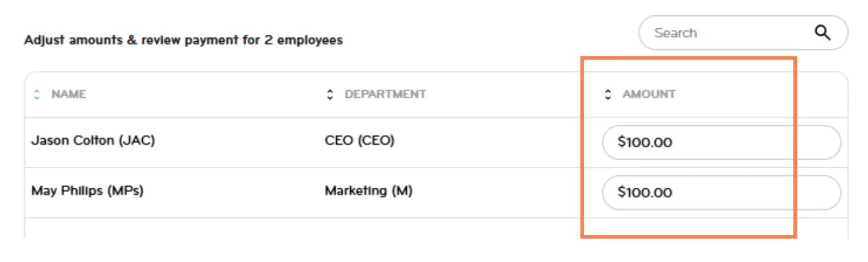
Task: Click the dollar sign in May Philips's amount
Action: tap(621, 193)
